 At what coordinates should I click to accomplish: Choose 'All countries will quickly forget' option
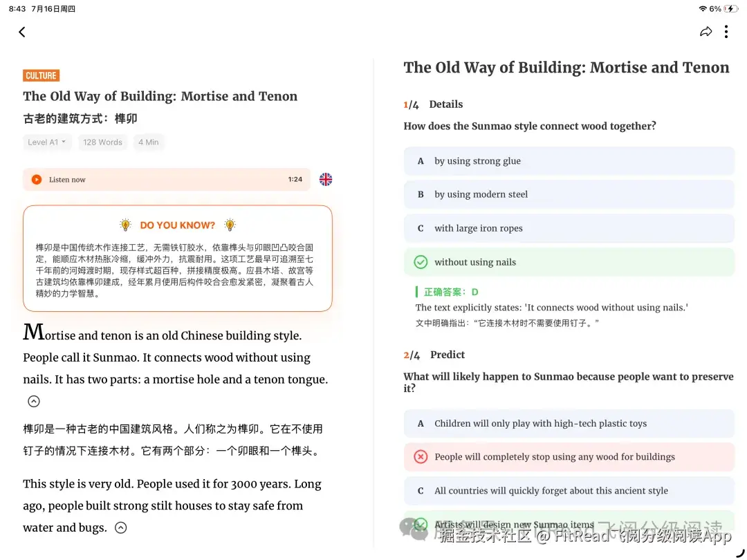569,490
